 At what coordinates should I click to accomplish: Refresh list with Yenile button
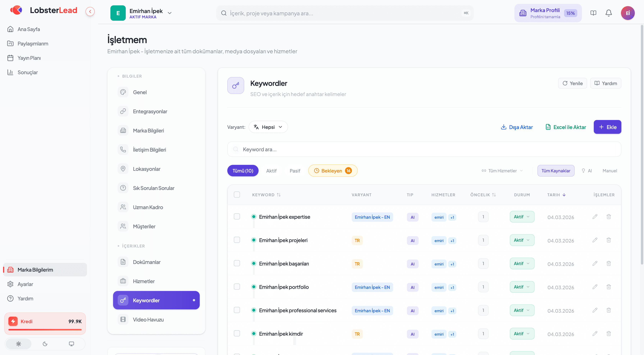point(573,83)
